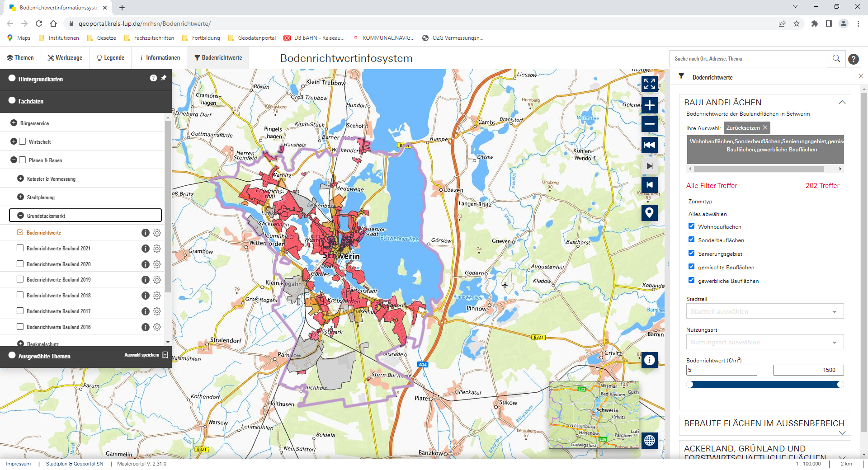Screen dimensions: 868x470
Task: Close the Bodenrichtwerte filter panel
Action: click(861, 76)
